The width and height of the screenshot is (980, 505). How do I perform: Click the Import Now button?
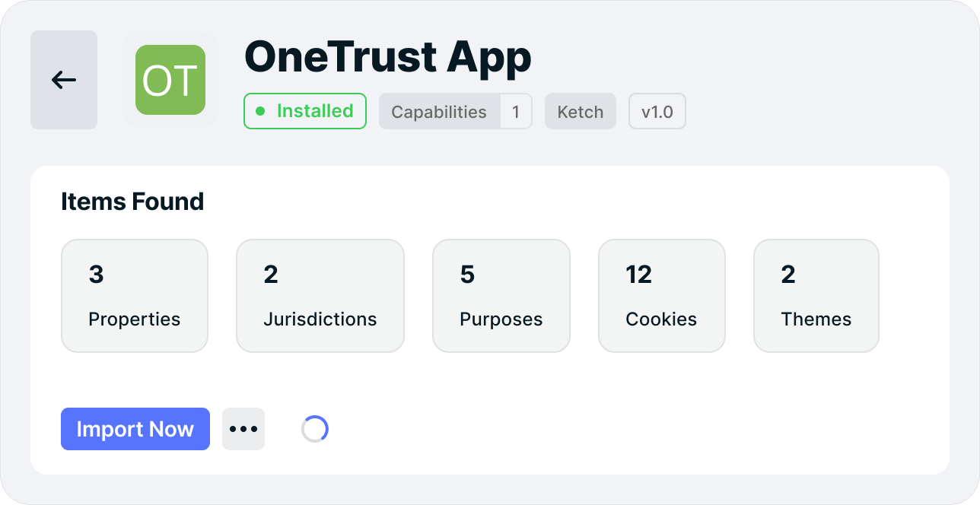[x=135, y=428]
